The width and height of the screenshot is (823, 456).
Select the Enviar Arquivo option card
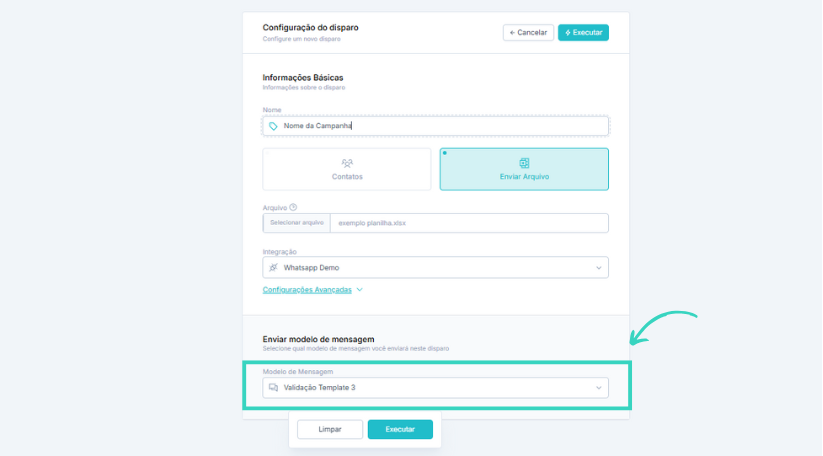click(x=524, y=169)
